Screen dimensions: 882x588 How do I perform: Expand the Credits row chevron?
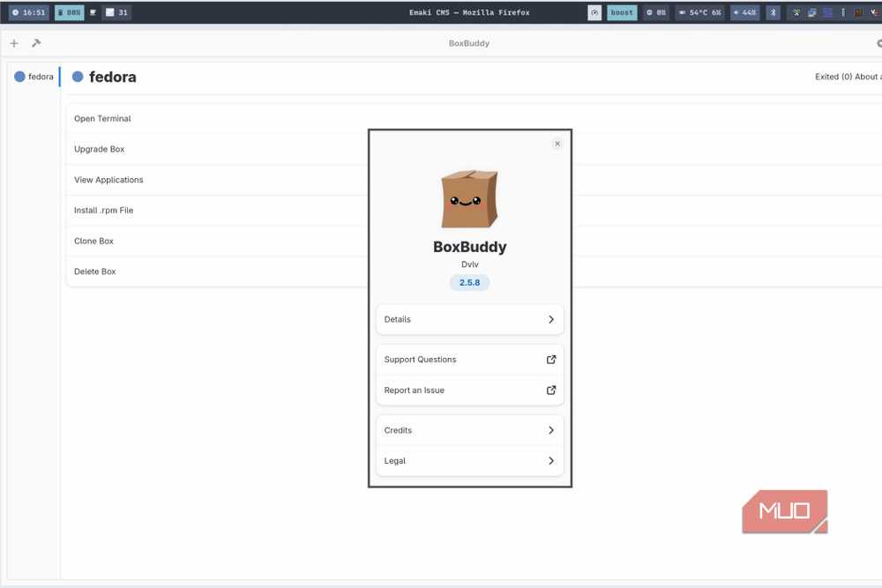click(551, 430)
